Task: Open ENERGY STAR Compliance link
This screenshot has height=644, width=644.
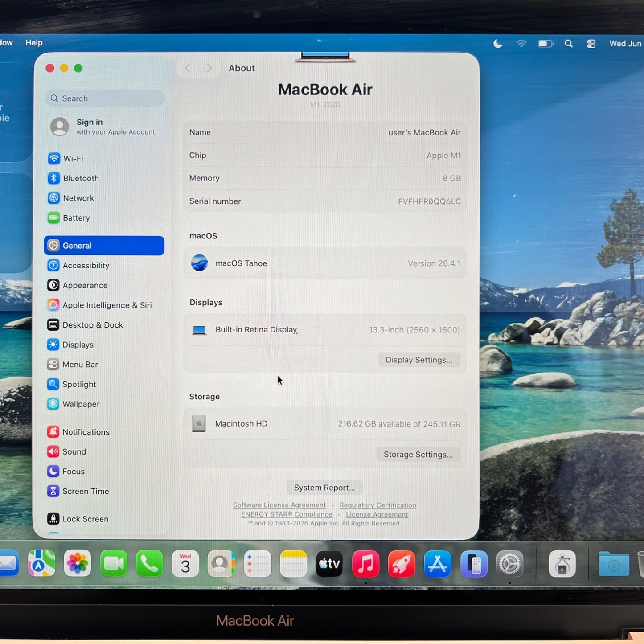Action: 287,514
